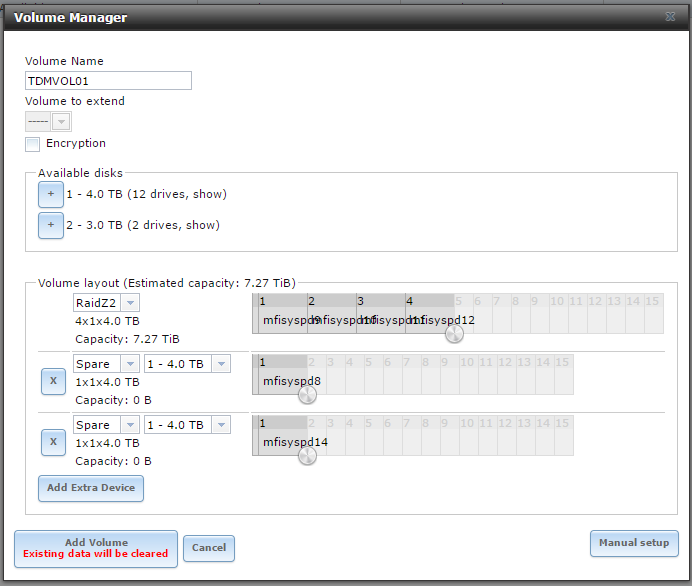Viewport: 692px width, 586px height.
Task: Add a 4.0 TB disk with plus button
Action: pyautogui.click(x=51, y=194)
